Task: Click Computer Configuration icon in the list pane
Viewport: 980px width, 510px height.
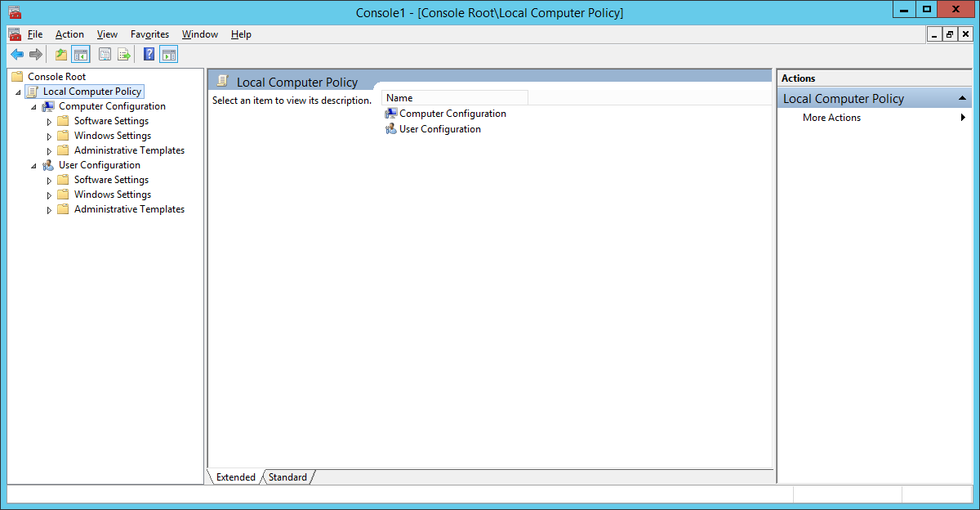Action: [x=391, y=114]
